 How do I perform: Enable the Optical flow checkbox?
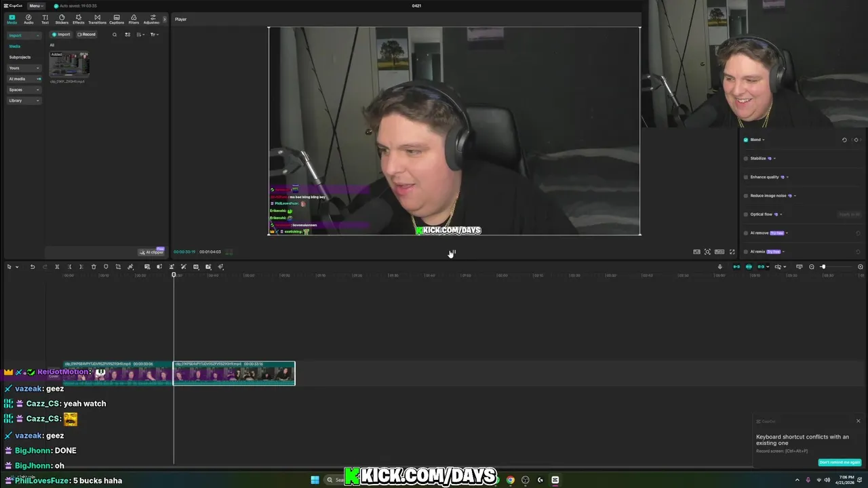[746, 214]
